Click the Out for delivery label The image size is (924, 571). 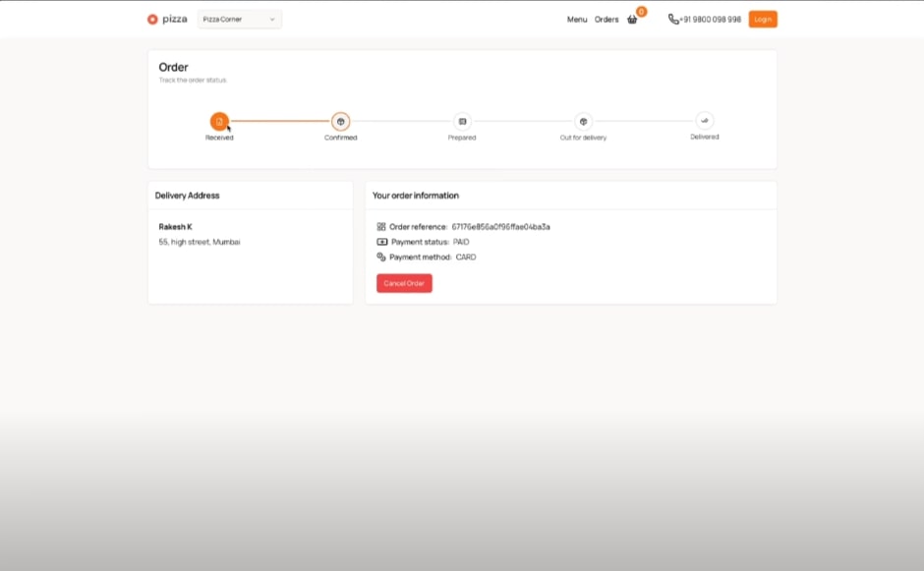(x=583, y=138)
